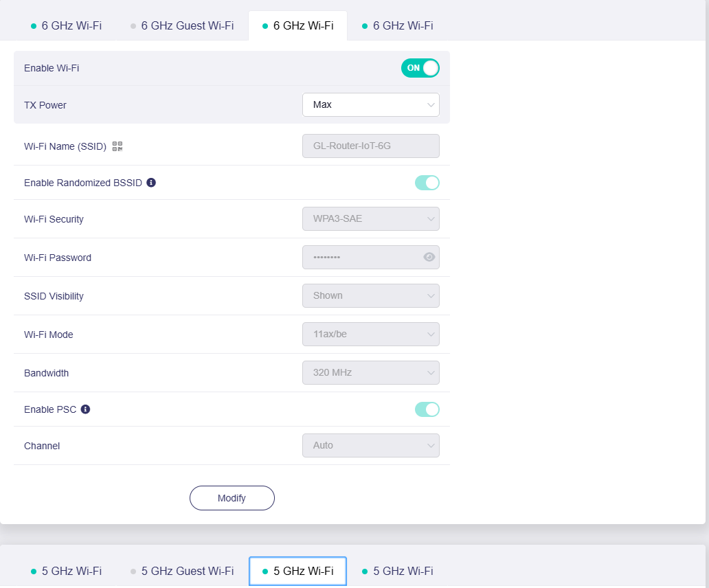Click info icon next to Enable PSC
Screen dimensions: 709x588
85,409
